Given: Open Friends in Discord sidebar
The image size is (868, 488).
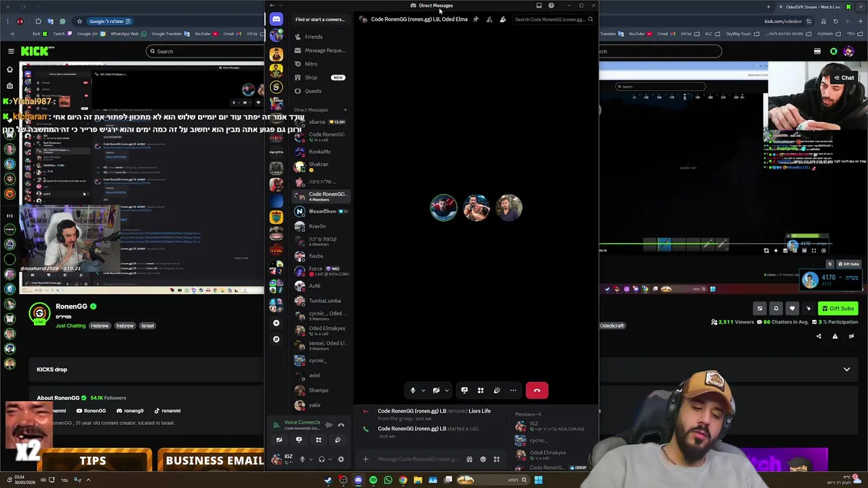Looking at the screenshot, I should (x=320, y=37).
